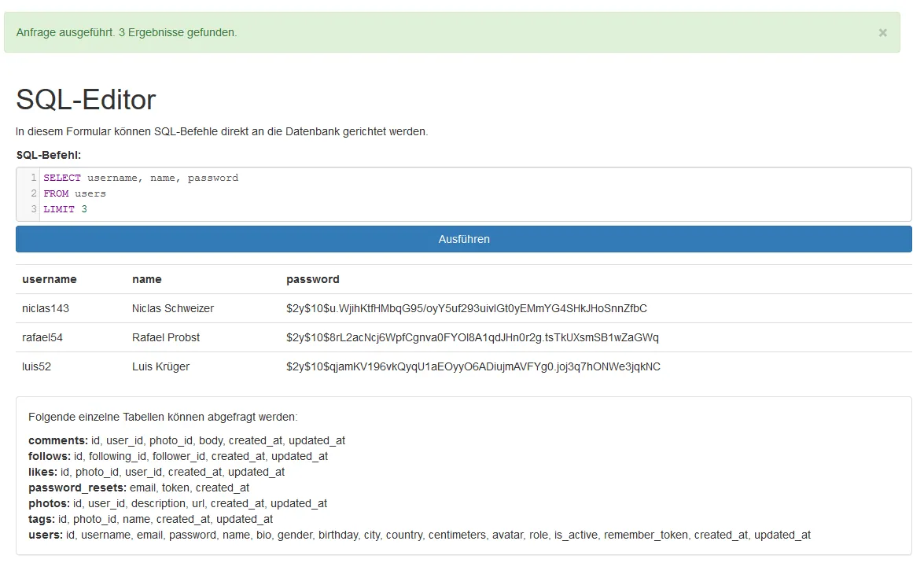The height and width of the screenshot is (563, 924).
Task: Click the 'Folgende einzelne Tabellen' description text
Action: click(x=163, y=417)
